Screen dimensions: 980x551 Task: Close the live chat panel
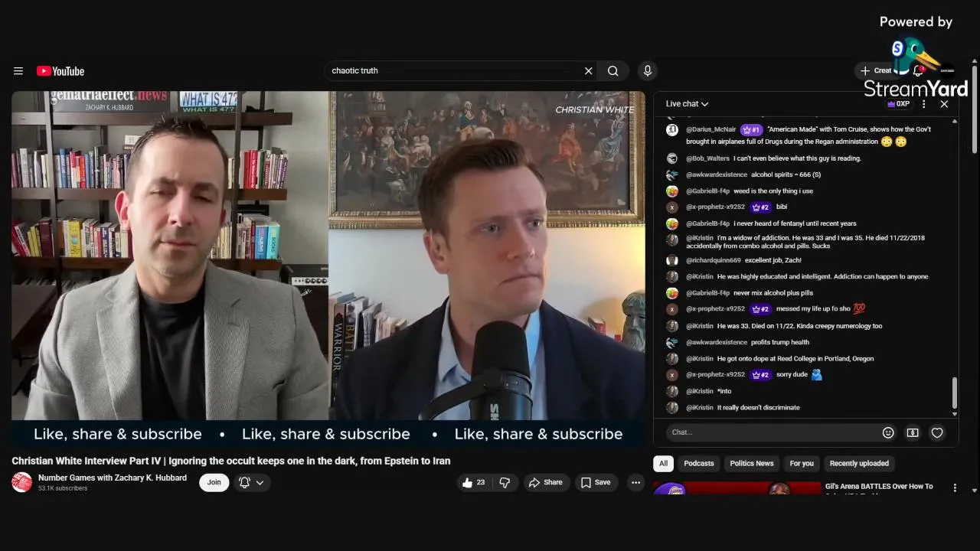point(944,104)
